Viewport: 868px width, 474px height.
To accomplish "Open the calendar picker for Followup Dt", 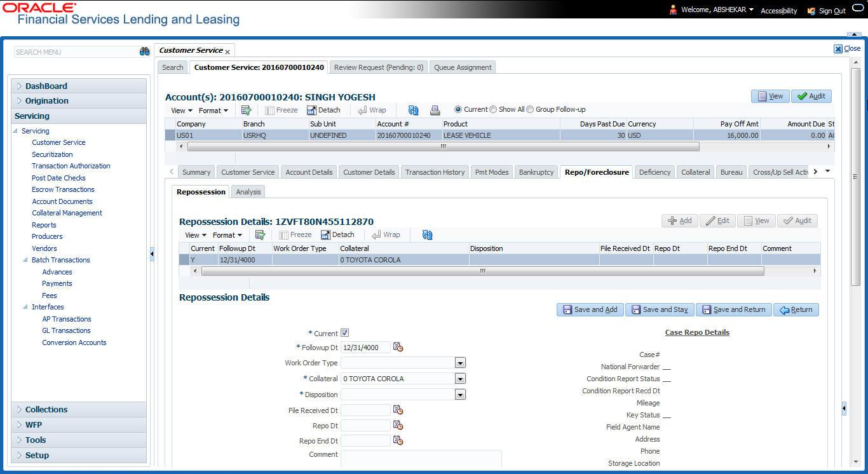I will tap(398, 347).
